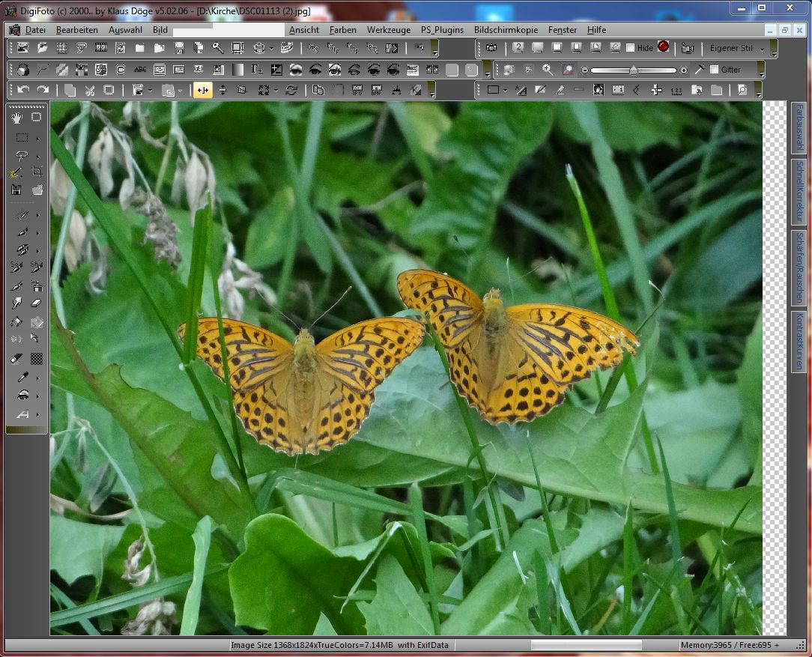
Task: Pick the Magic Wand selection tool
Action: click(x=17, y=173)
